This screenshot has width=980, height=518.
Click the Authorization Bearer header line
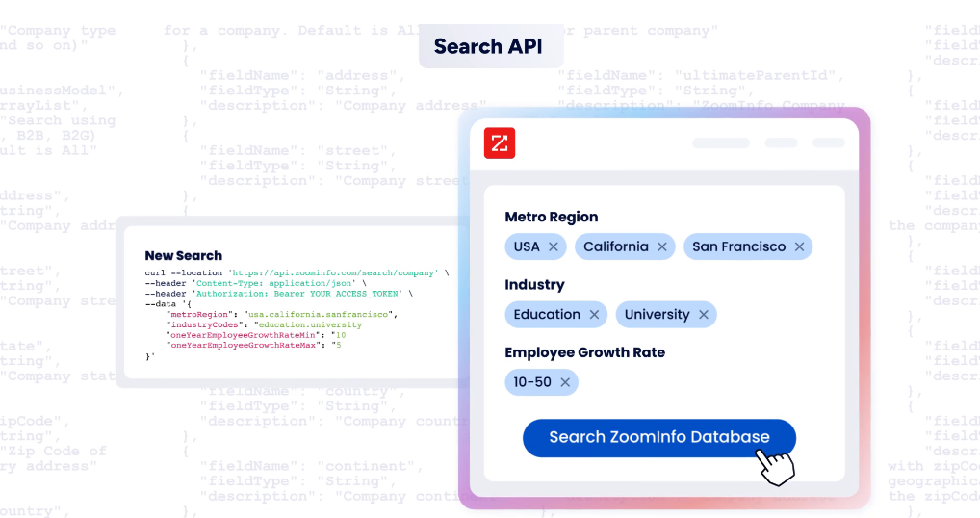click(279, 293)
